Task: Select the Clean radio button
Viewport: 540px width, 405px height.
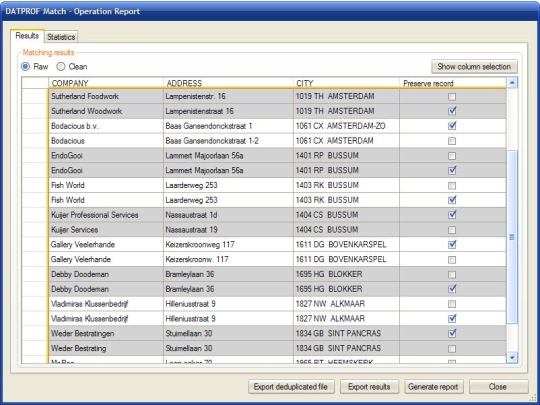Action: [x=61, y=66]
